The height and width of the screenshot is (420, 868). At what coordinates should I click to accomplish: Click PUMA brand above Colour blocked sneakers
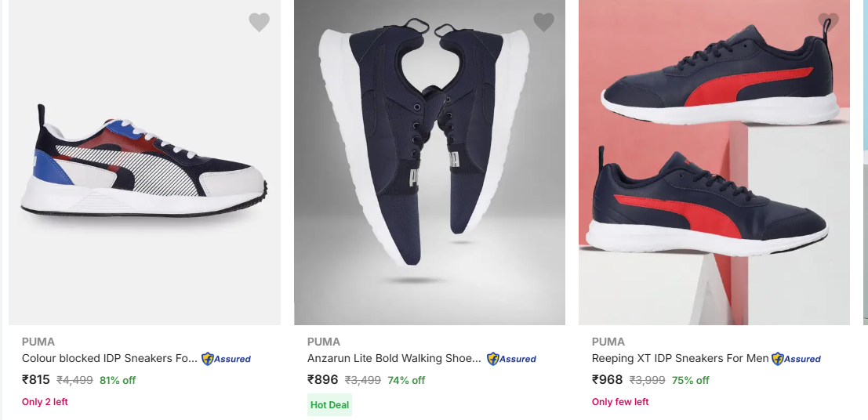38,342
